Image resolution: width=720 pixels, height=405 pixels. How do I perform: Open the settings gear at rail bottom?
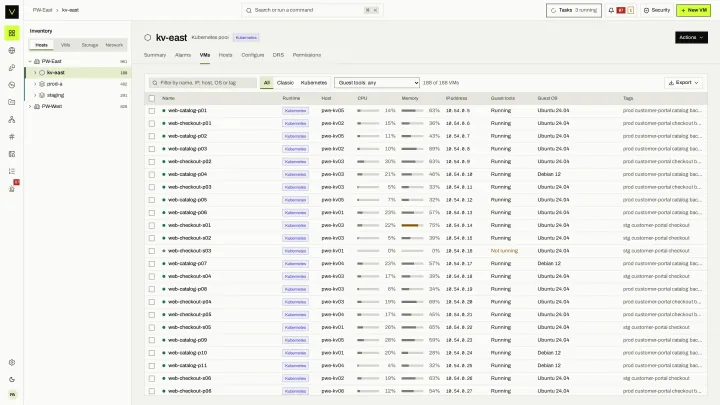pyautogui.click(x=12, y=362)
